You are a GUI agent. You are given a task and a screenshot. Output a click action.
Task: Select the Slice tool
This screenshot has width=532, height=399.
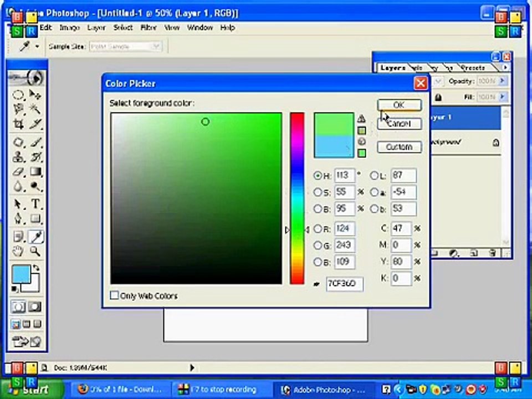click(x=35, y=124)
